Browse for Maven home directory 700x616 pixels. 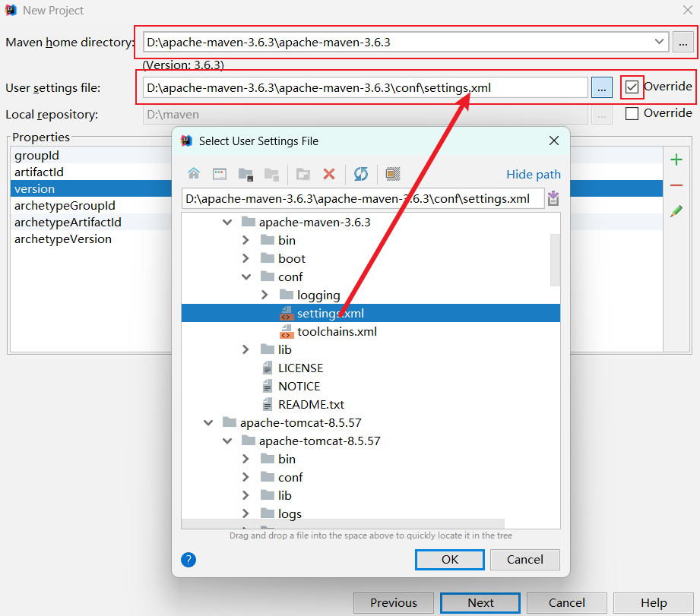click(683, 43)
